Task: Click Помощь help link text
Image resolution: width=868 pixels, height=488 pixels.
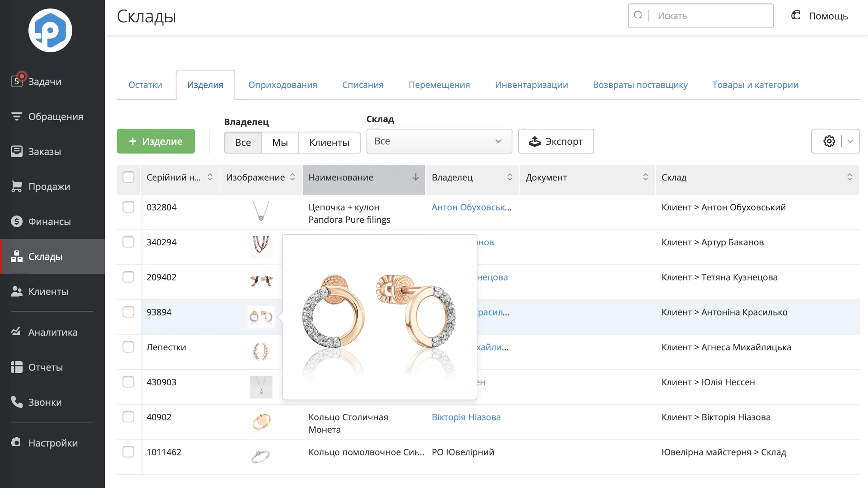Action: point(828,16)
